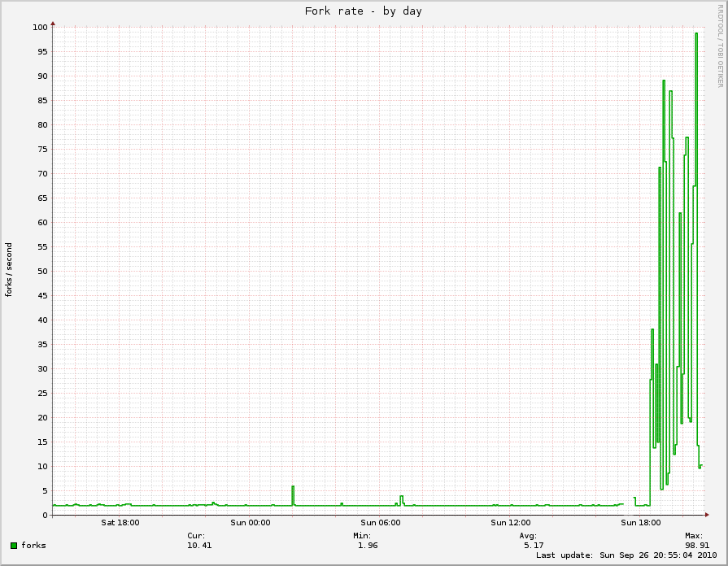Click the y-axis label 100
The height and width of the screenshot is (566, 728).
point(40,28)
